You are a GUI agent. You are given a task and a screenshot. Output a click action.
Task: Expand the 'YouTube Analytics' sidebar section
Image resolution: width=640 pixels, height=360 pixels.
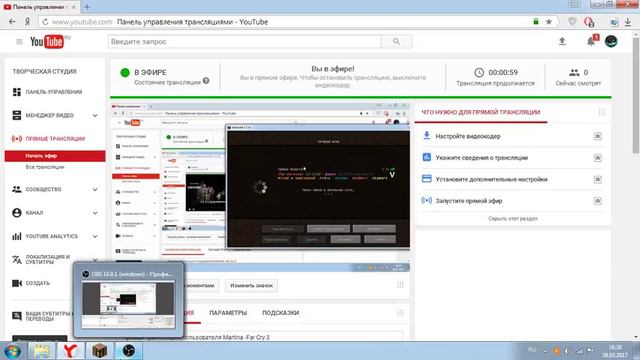click(x=95, y=236)
